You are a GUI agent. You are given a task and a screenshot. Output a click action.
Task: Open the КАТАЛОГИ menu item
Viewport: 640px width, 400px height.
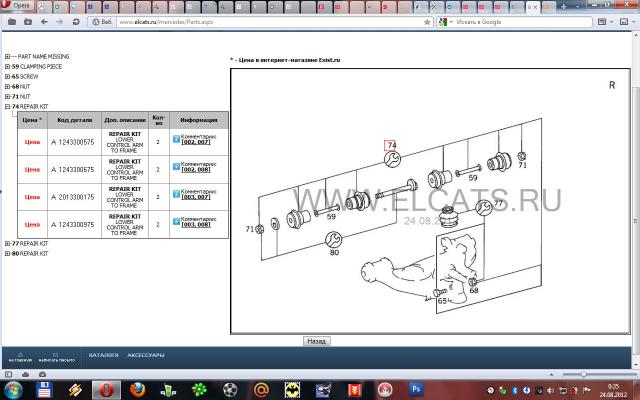point(104,355)
